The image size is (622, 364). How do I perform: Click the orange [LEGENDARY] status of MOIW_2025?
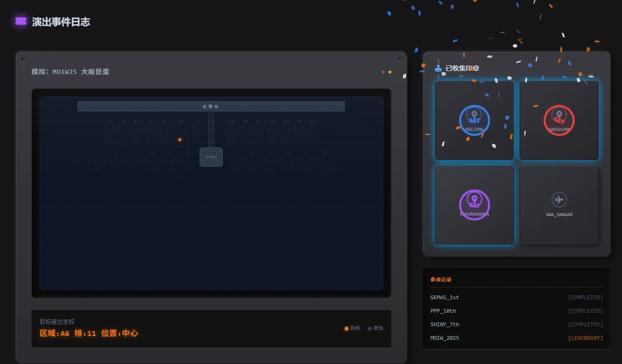click(x=585, y=338)
